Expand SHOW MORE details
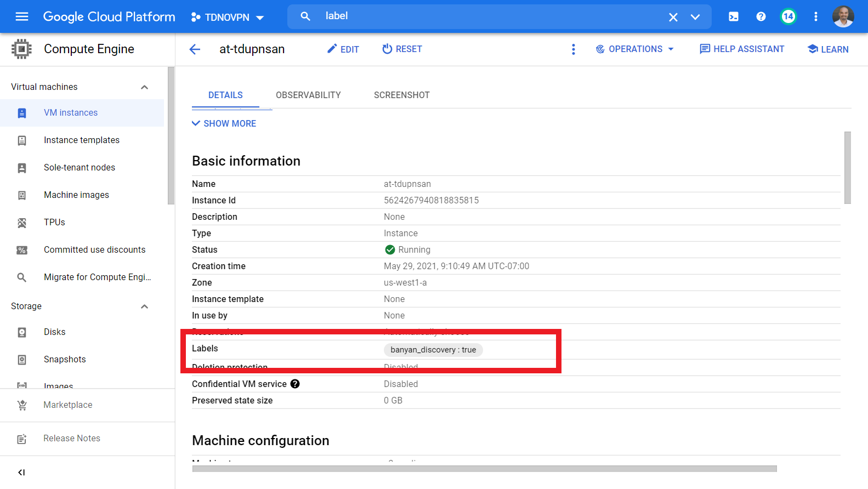Screen dimensions: 868x489 pyautogui.click(x=224, y=123)
